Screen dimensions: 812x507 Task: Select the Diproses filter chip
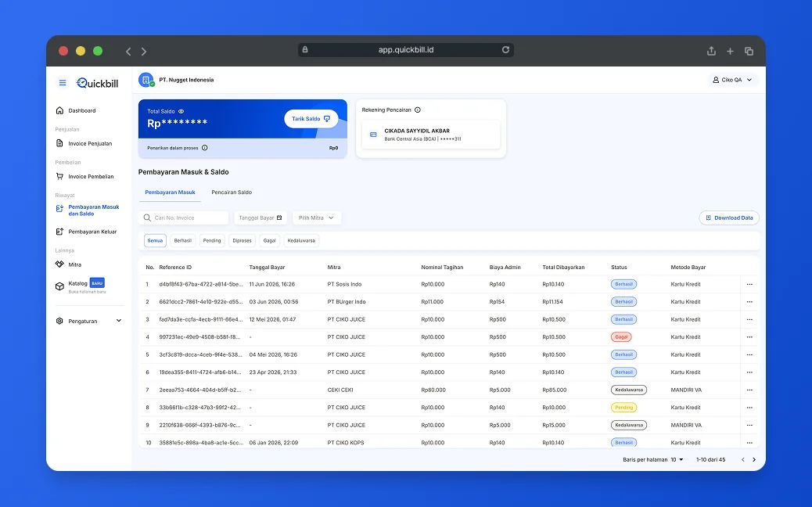(242, 240)
